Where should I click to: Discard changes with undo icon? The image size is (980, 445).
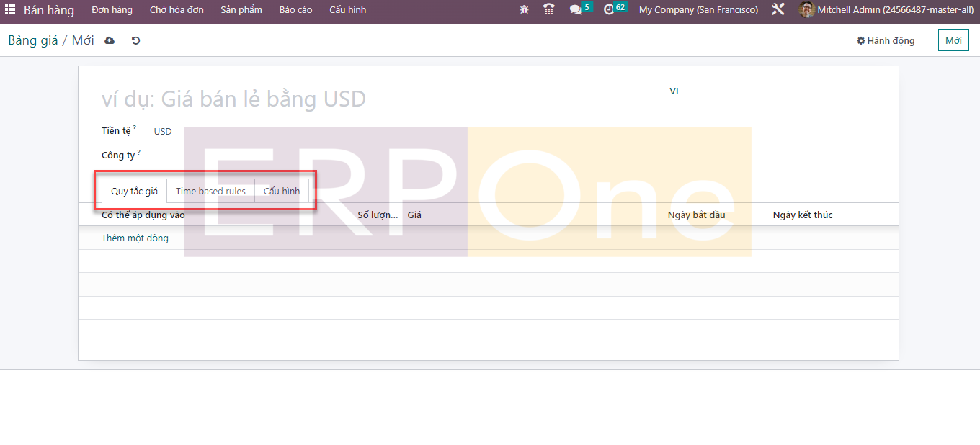pyautogui.click(x=135, y=41)
